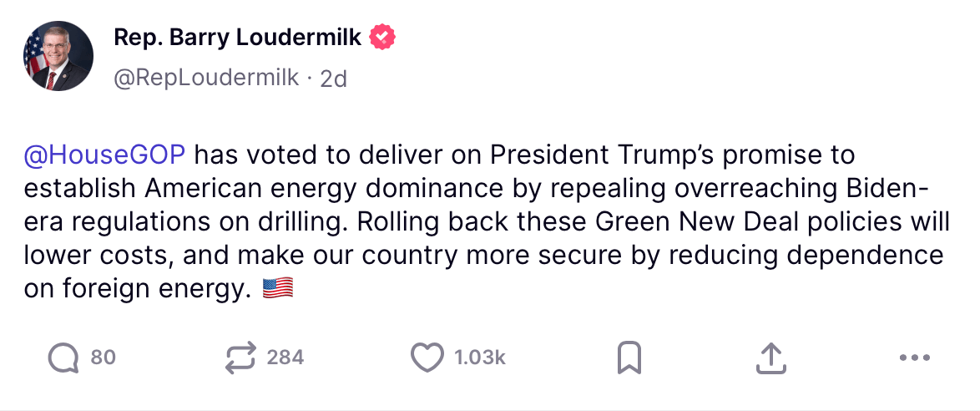
Task: Click the 80 replies count
Action: click(x=103, y=358)
